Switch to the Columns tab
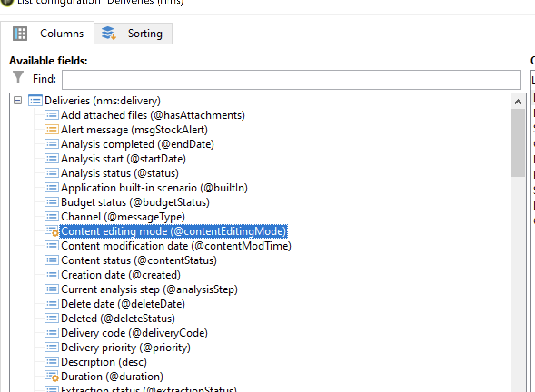 [x=62, y=33]
